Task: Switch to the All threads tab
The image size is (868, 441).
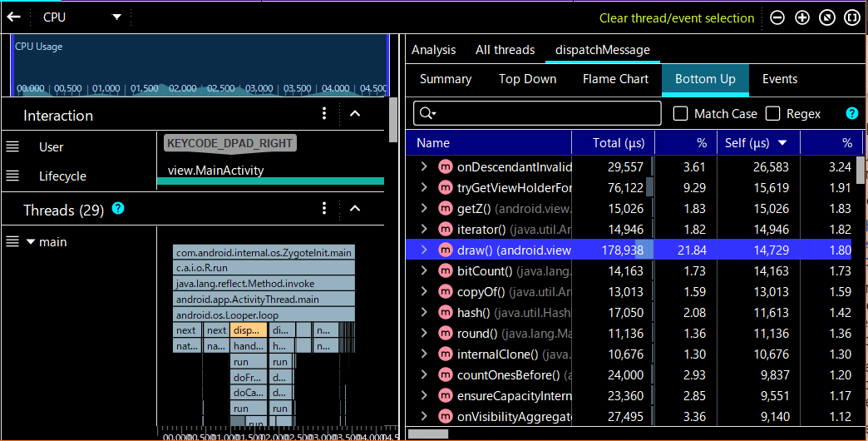Action: point(505,50)
